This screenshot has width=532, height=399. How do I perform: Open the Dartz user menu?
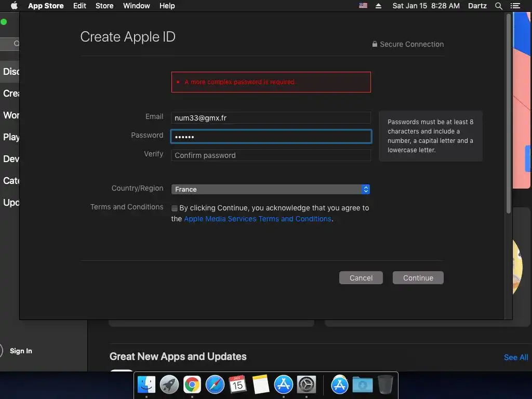point(477,6)
